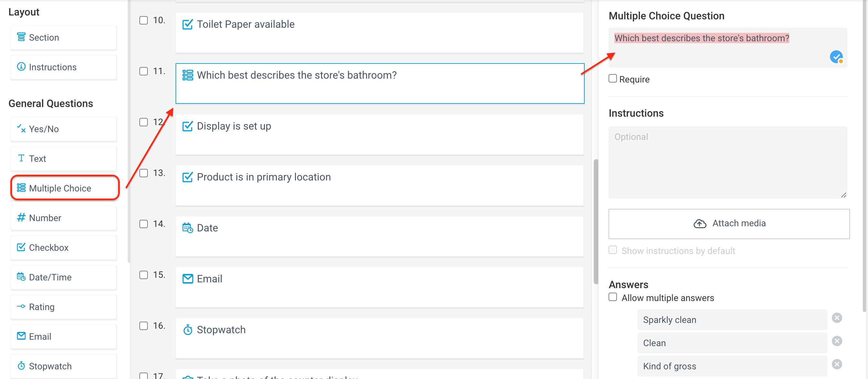Screen dimensions: 868x379
Task: Select the Rating question type icon
Action: [x=21, y=306]
